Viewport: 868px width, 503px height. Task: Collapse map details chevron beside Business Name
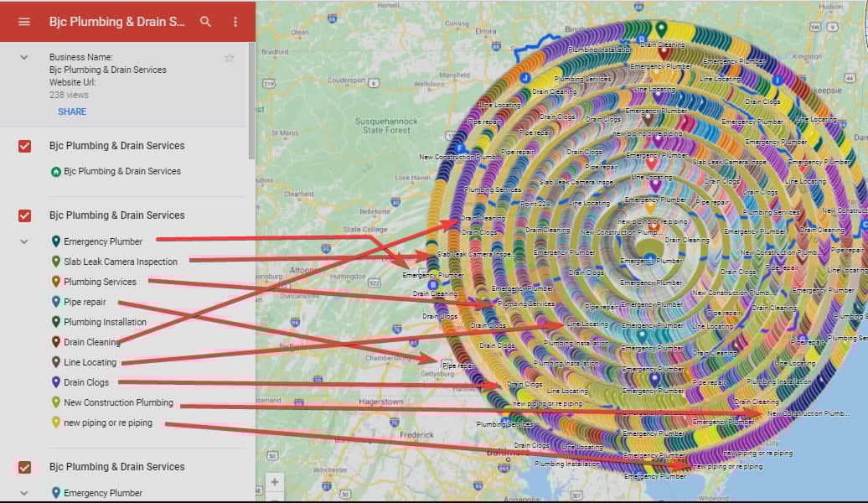coord(24,57)
